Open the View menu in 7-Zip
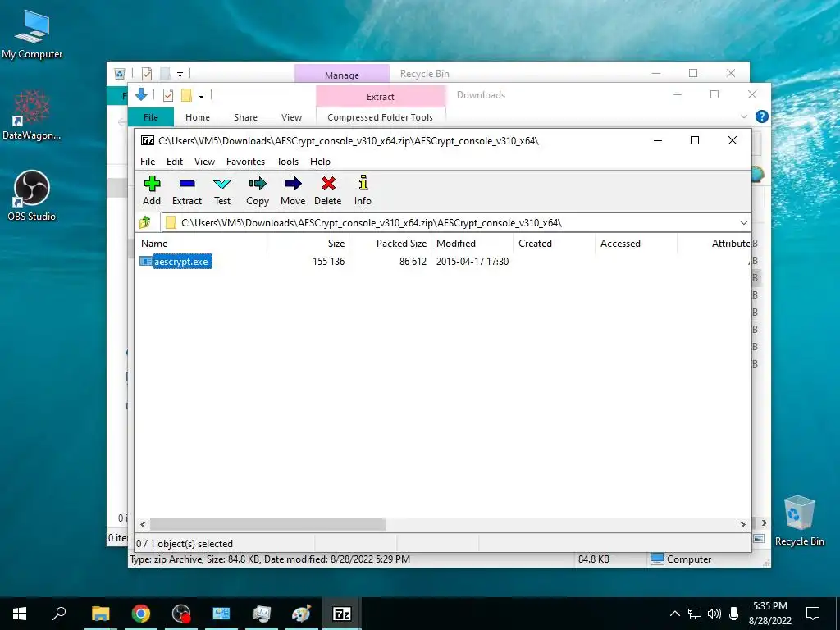840x630 pixels. [204, 162]
